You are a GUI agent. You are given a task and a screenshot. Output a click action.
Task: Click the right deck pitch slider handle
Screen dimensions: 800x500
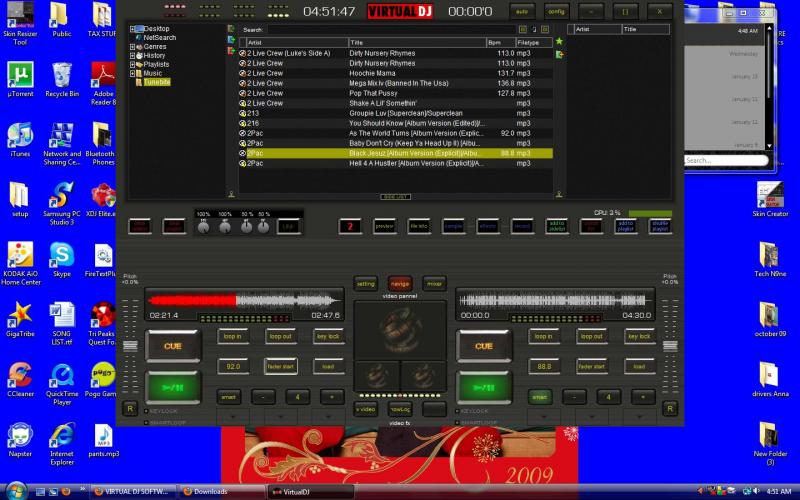click(670, 346)
